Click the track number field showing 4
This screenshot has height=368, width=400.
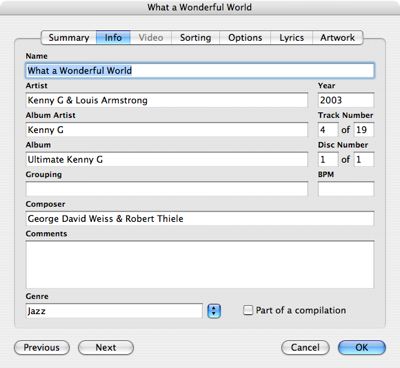(328, 130)
